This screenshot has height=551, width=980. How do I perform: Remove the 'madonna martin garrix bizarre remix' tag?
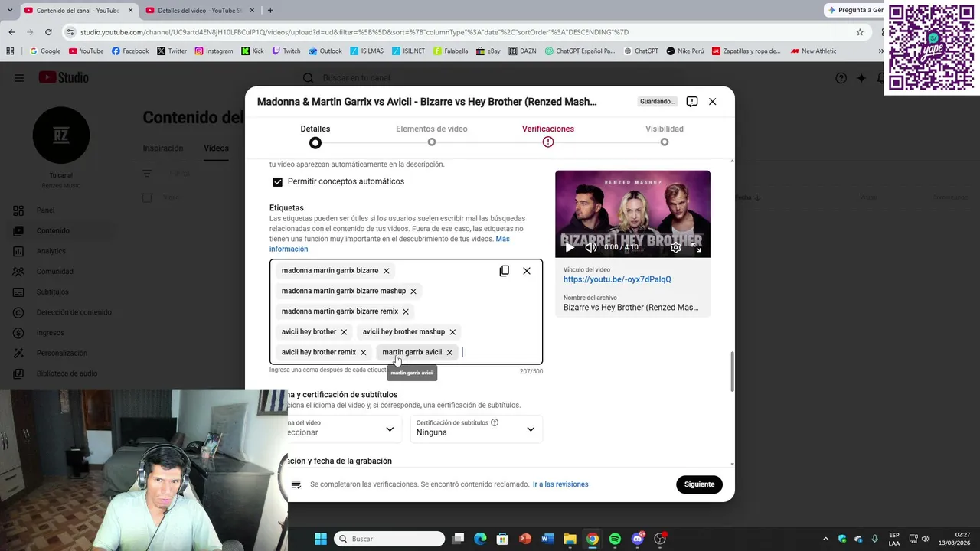click(x=406, y=311)
